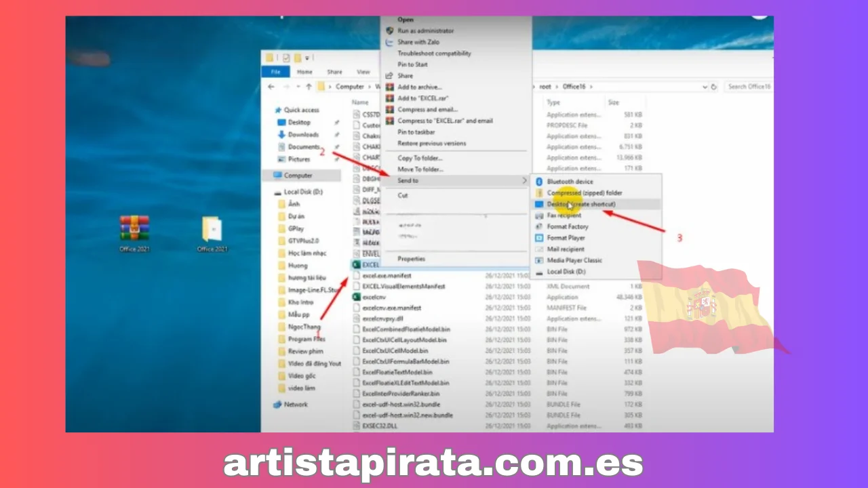Select the EXCEL application file
The width and height of the screenshot is (868, 488).
coord(370,265)
